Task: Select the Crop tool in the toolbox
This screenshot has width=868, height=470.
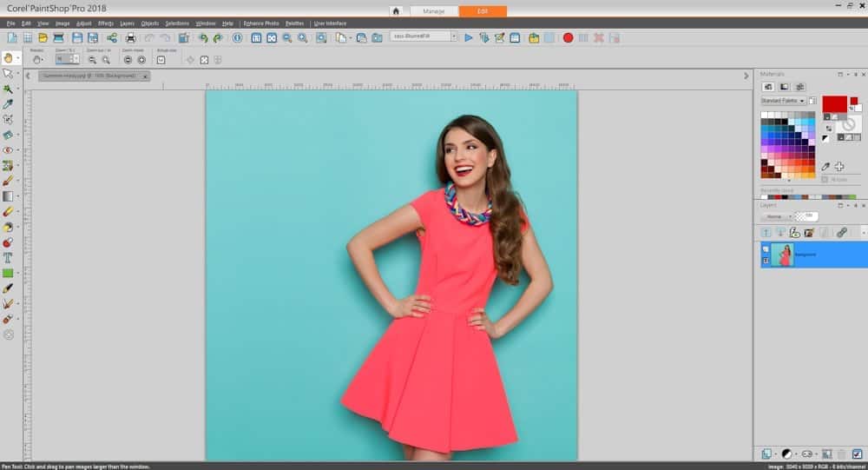Action: point(8,120)
